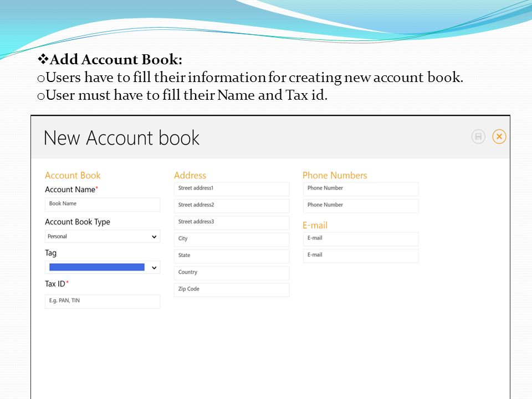Focus the Country input field
The width and height of the screenshot is (532, 399).
(x=232, y=273)
